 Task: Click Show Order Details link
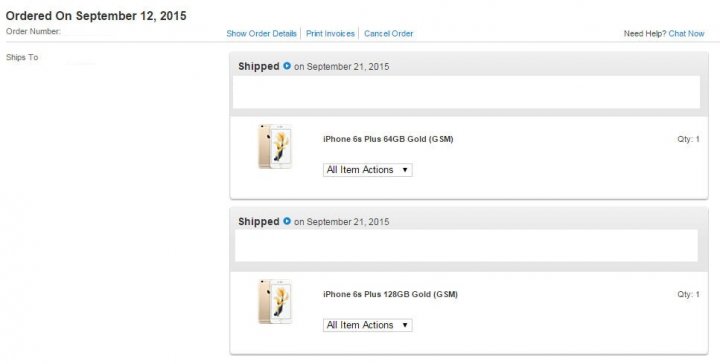coord(261,34)
